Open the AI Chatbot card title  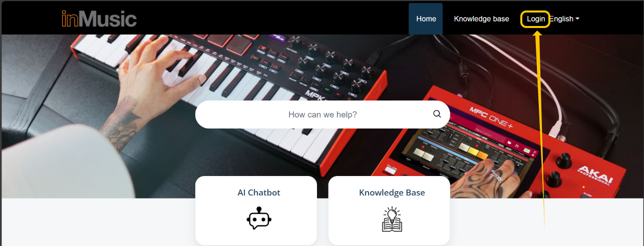(259, 192)
